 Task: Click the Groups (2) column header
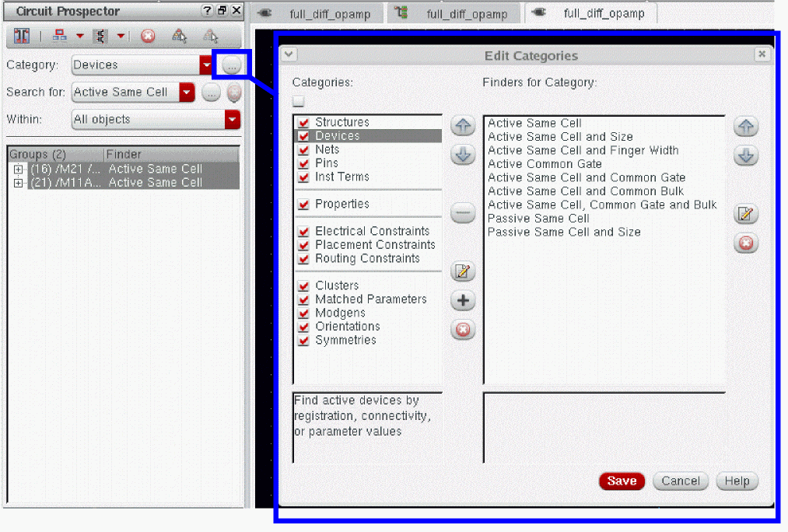pyautogui.click(x=56, y=154)
